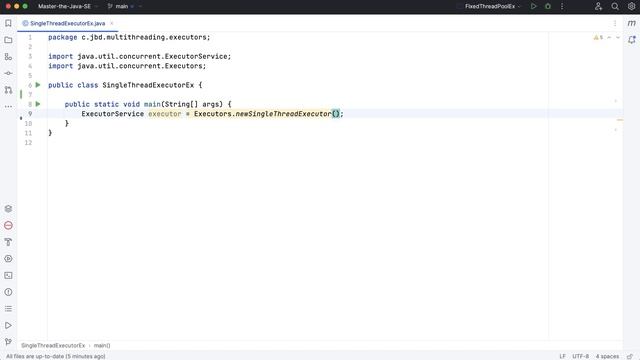This screenshot has width=640, height=360.
Task: Open Search Everywhere magnifier
Action: [x=615, y=6]
